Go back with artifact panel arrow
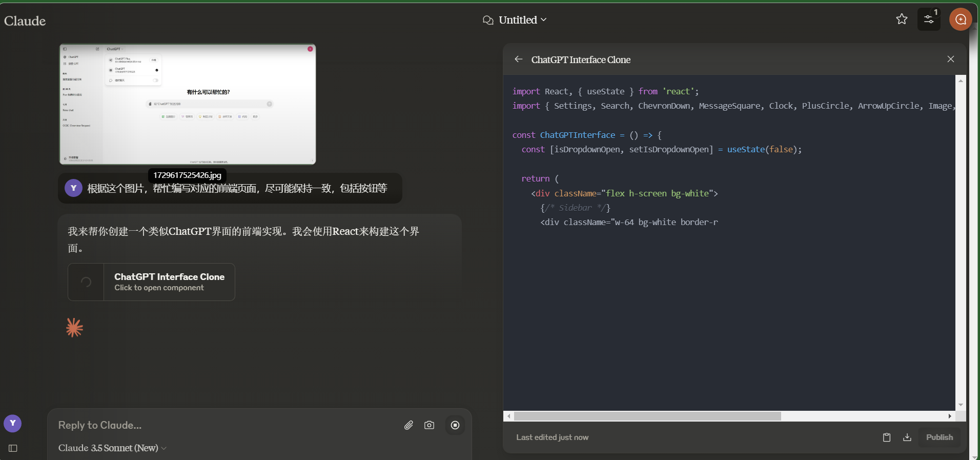Viewport: 980px width, 460px height. coord(519,59)
